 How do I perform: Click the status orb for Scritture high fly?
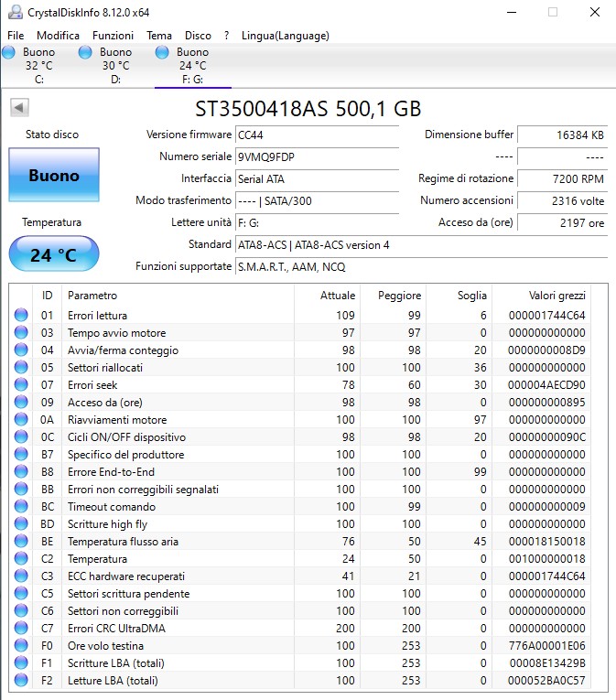click(x=21, y=524)
